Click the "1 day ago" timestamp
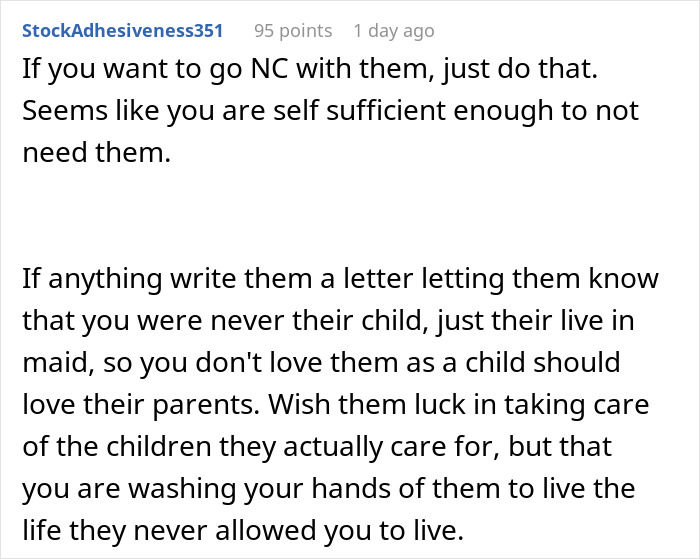The width and height of the screenshot is (700, 559). point(394,30)
